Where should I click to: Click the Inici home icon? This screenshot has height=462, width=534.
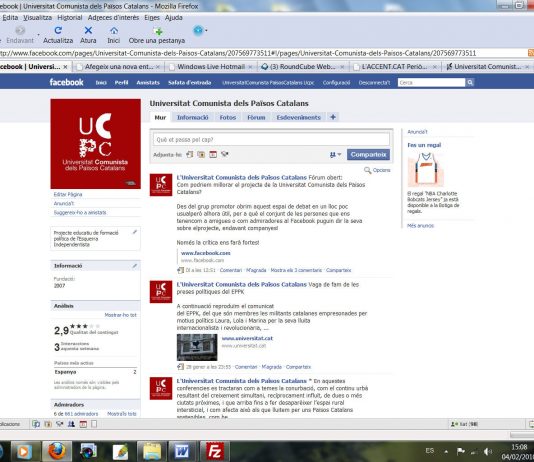[x=114, y=31]
